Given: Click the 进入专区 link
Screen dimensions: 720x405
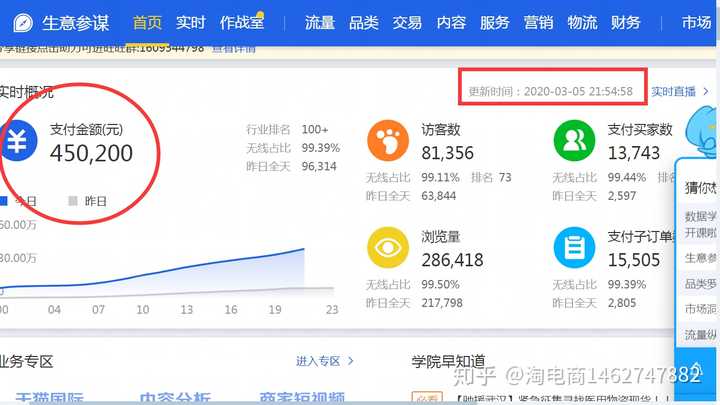Looking at the screenshot, I should [x=318, y=361].
